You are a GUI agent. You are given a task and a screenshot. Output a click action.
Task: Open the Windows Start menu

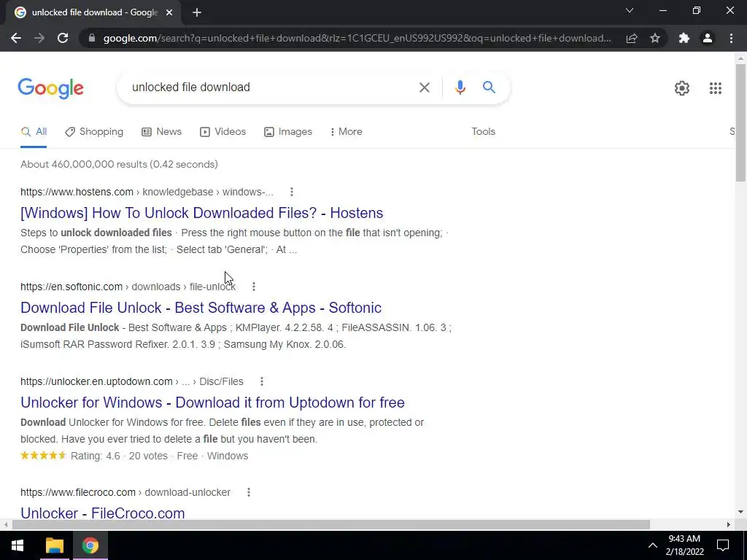coord(18,545)
